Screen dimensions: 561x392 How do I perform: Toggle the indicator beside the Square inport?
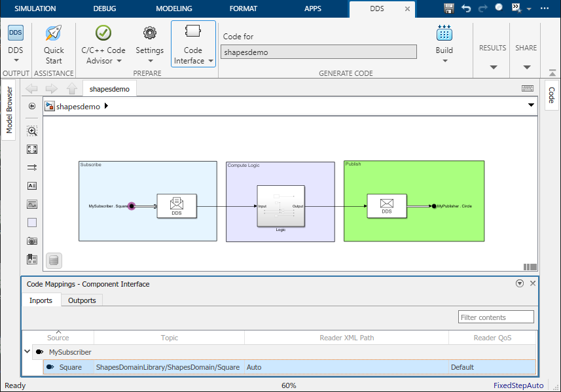[x=50, y=367]
